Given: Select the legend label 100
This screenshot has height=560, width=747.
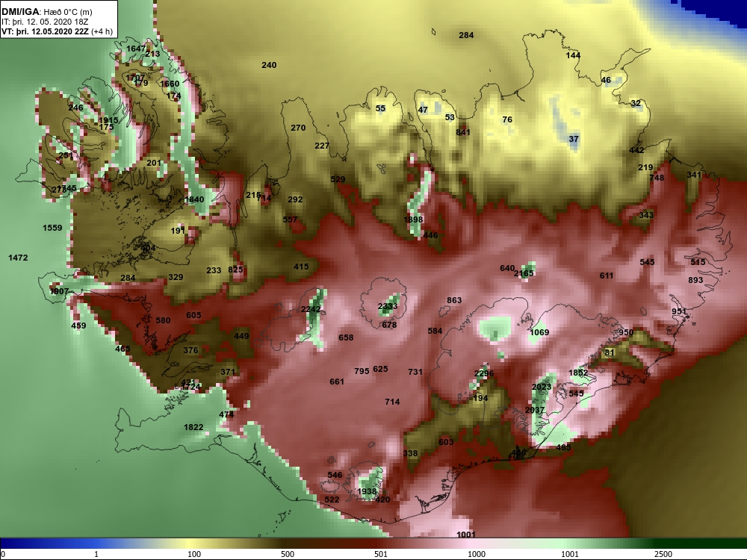Looking at the screenshot, I should pyautogui.click(x=194, y=554).
